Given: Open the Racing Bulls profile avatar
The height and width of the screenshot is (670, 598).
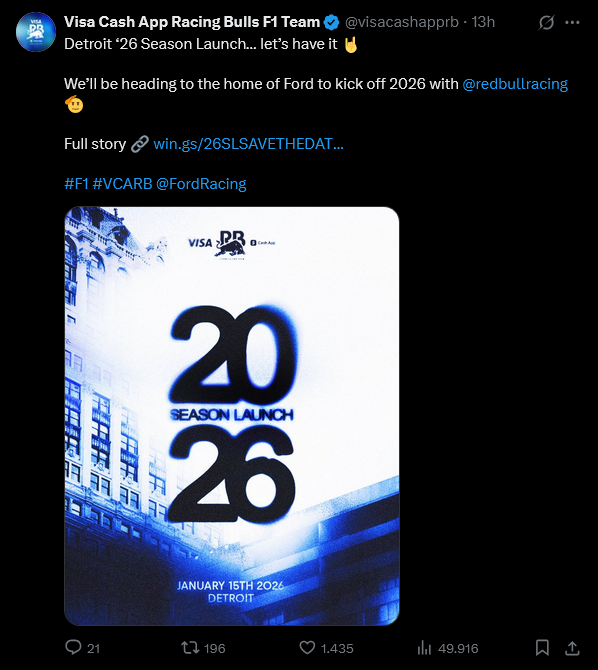Looking at the screenshot, I should pos(36,32).
